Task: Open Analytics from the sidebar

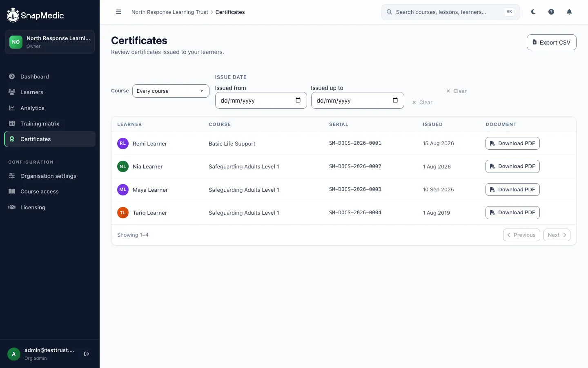Action: tap(50, 108)
